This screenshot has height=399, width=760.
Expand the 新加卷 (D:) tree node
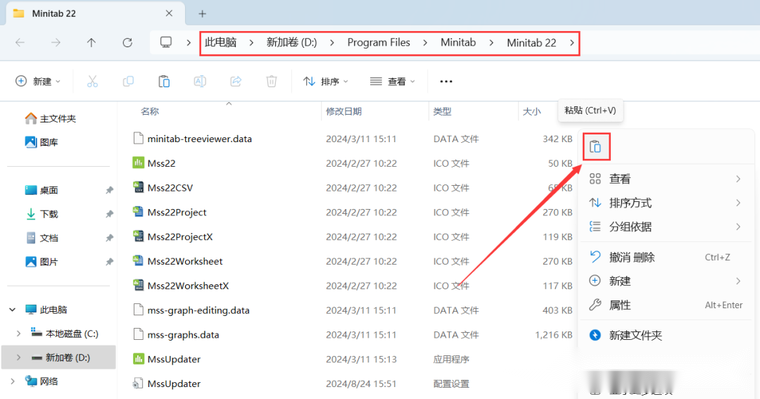(18, 357)
